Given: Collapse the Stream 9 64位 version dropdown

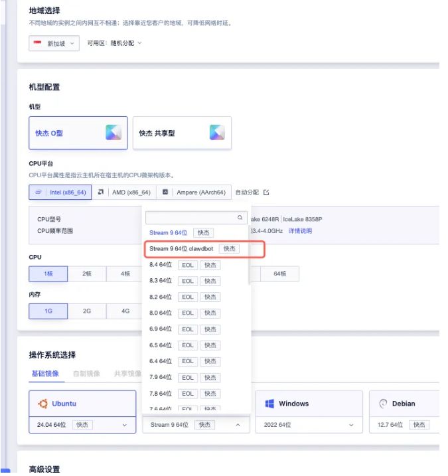Looking at the screenshot, I should (x=196, y=425).
